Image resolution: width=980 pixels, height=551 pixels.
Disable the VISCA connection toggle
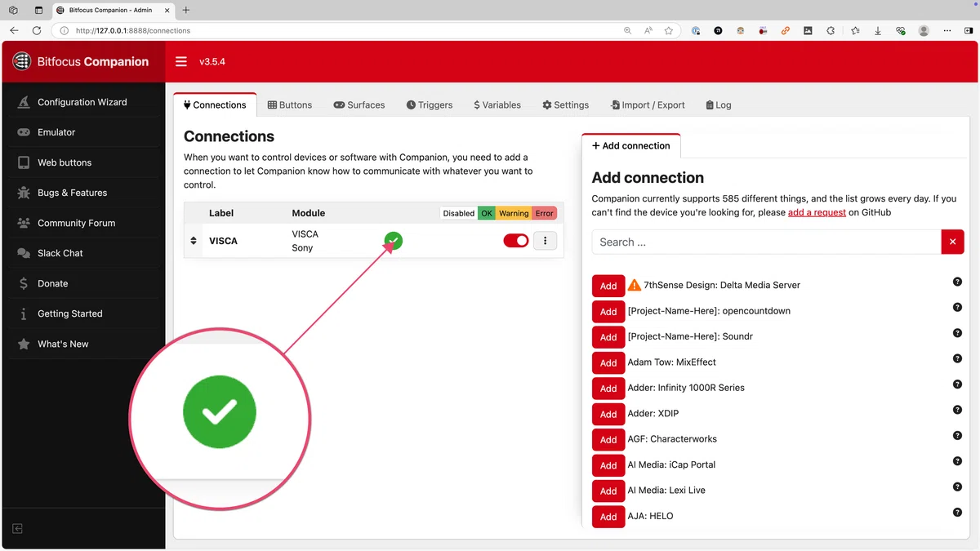[x=515, y=240]
